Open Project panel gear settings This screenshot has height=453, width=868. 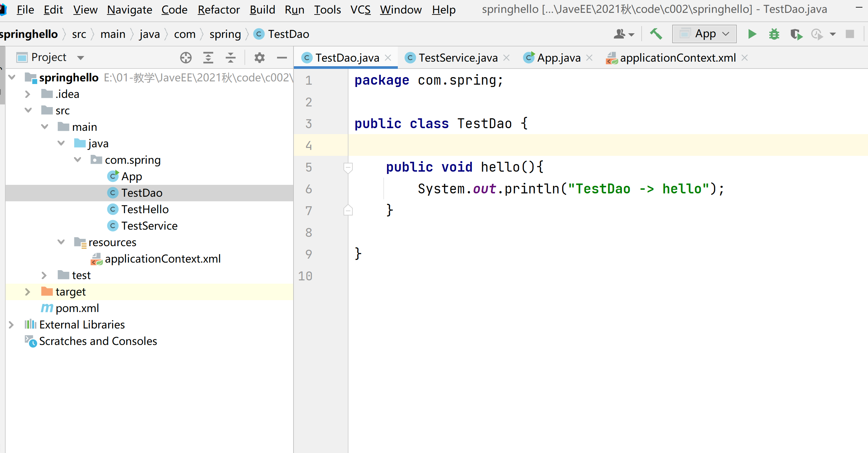[x=259, y=58]
